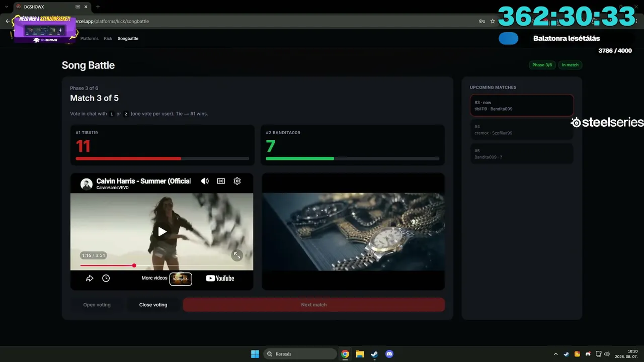Click the UPCOMING MATCHES header
This screenshot has width=644, height=362.
click(x=493, y=87)
